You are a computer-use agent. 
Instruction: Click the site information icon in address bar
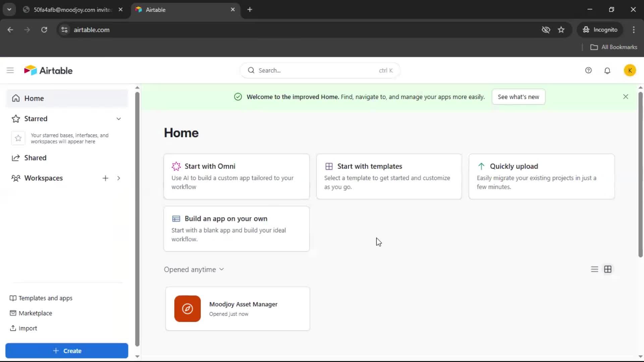64,29
